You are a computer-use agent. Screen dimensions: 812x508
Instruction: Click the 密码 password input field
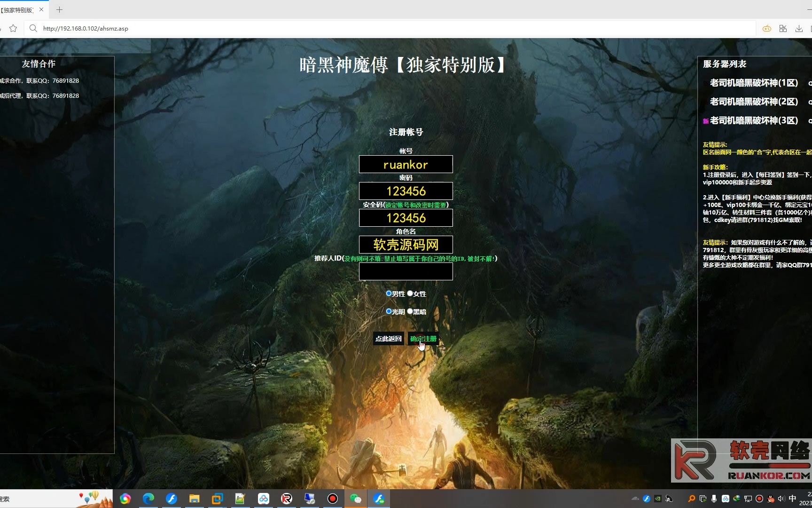(406, 191)
